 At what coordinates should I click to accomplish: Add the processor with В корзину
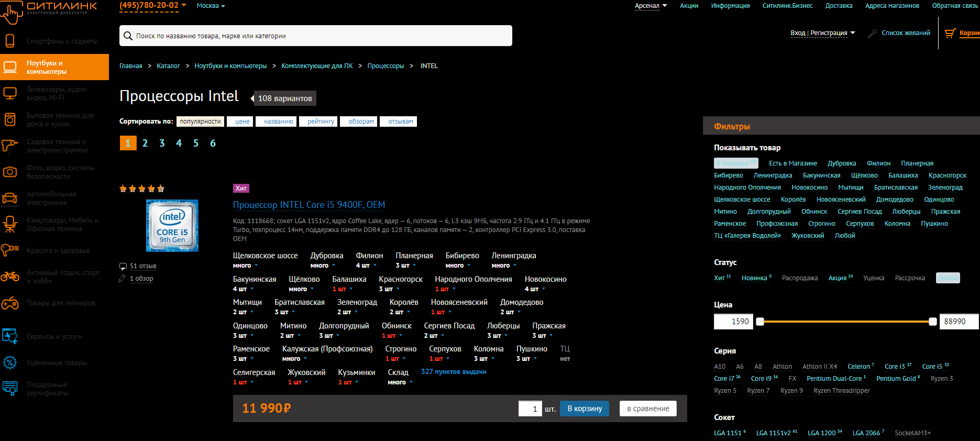coord(585,409)
